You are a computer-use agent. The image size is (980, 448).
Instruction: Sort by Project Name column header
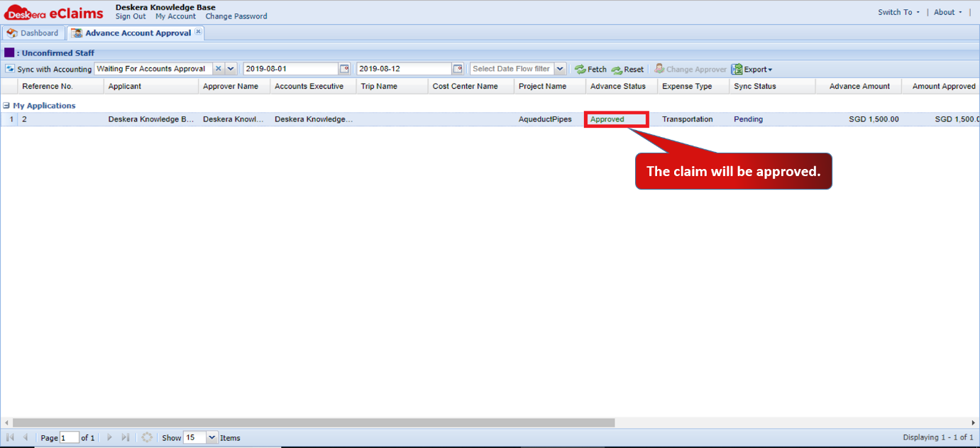(x=550, y=86)
